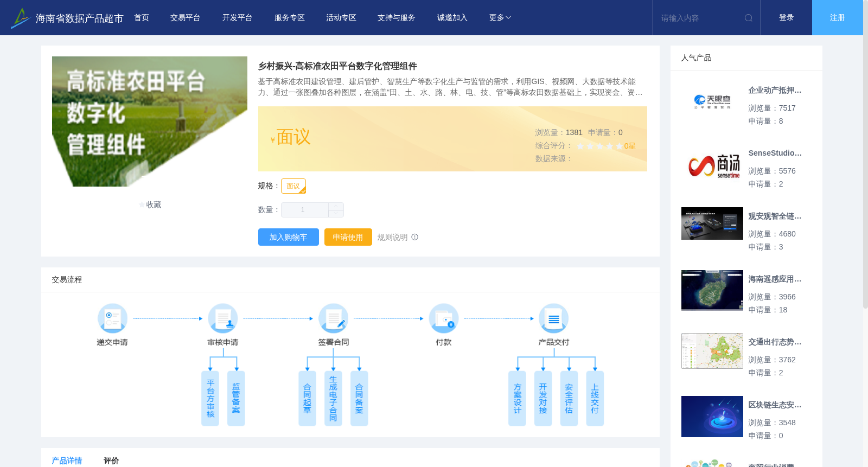Click the Hainan data supermarket logo
Image resolution: width=868 pixels, height=467 pixels.
click(x=20, y=18)
